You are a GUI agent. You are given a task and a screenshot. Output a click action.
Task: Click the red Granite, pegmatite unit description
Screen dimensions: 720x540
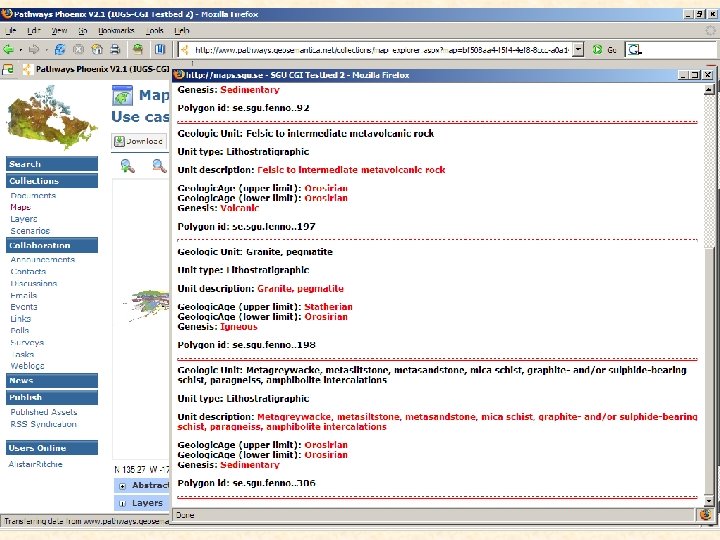point(300,289)
